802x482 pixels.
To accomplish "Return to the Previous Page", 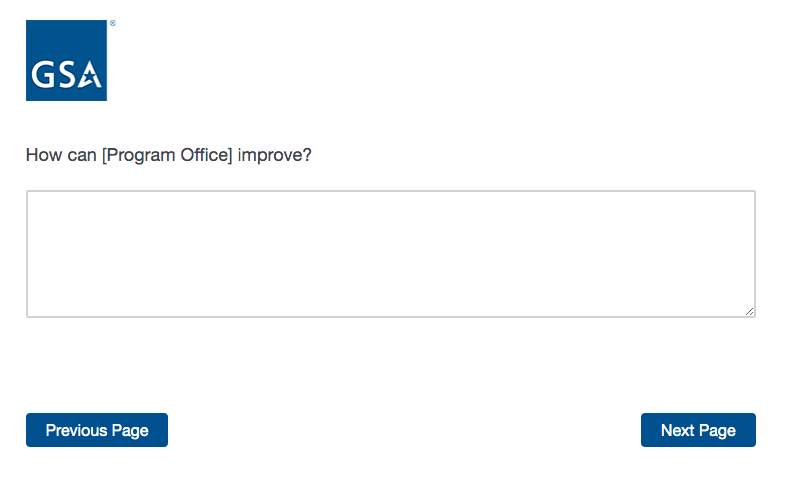I will point(97,430).
